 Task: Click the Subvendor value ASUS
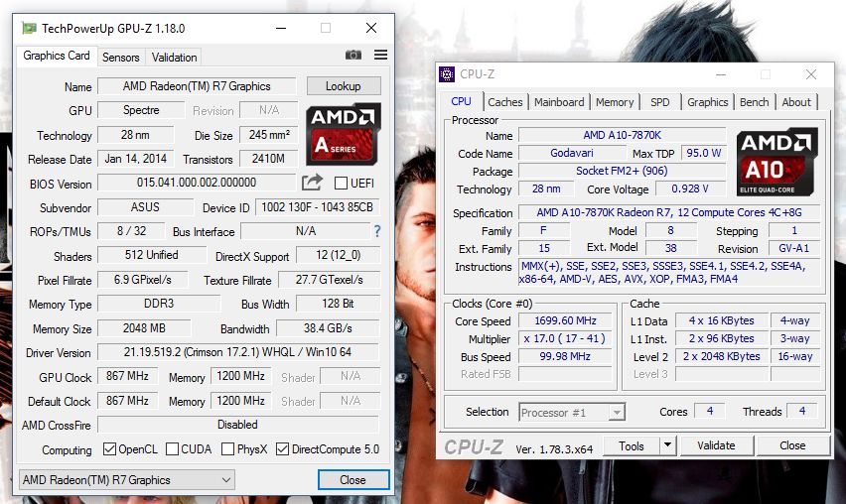145,207
